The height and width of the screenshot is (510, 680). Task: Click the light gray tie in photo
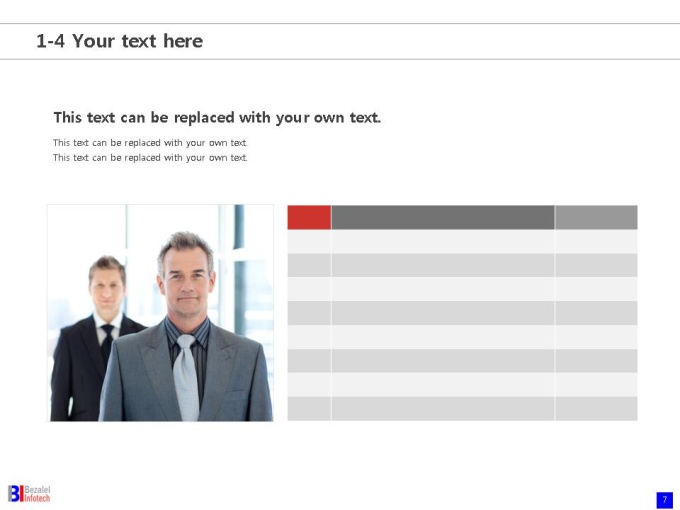point(186,377)
